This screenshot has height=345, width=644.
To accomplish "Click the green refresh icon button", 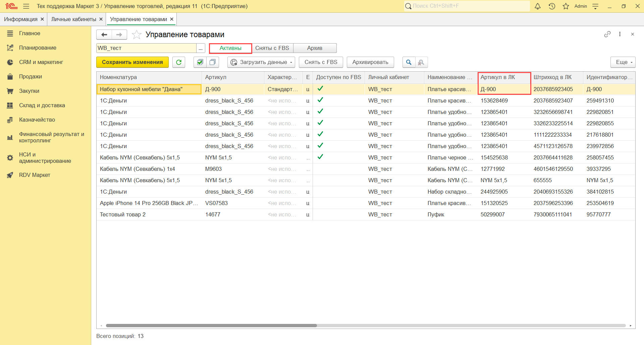I will pos(179,62).
